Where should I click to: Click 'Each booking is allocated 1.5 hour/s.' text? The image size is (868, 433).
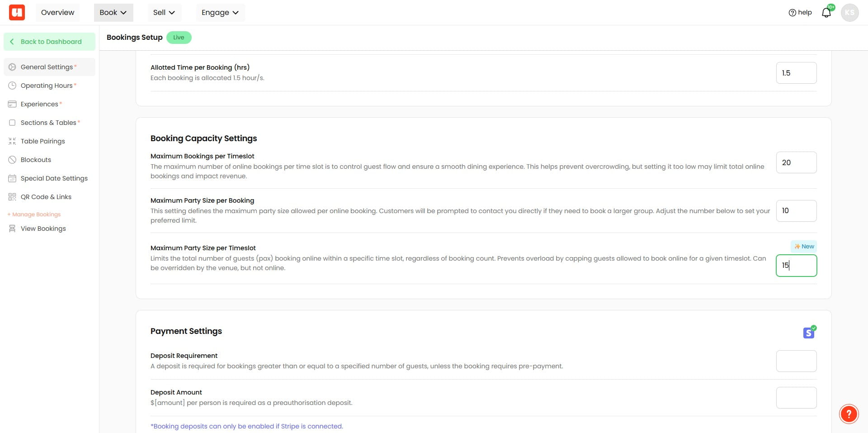(x=208, y=78)
